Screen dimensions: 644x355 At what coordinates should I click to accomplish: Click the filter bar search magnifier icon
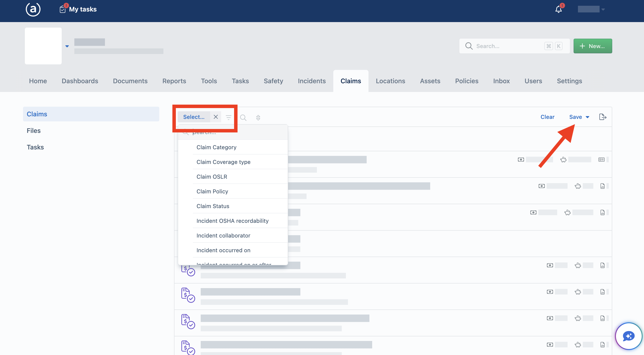point(243,117)
